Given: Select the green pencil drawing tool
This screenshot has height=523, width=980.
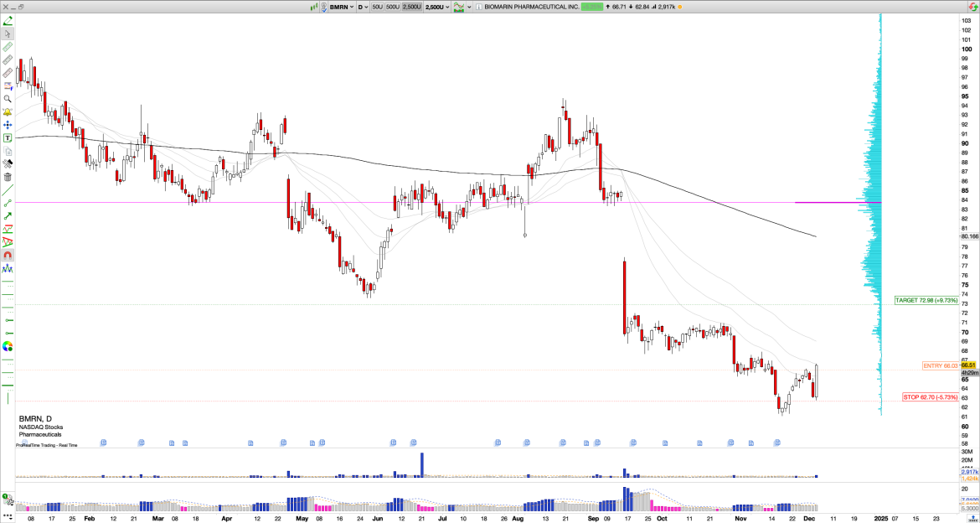Looking at the screenshot, I should (x=8, y=20).
